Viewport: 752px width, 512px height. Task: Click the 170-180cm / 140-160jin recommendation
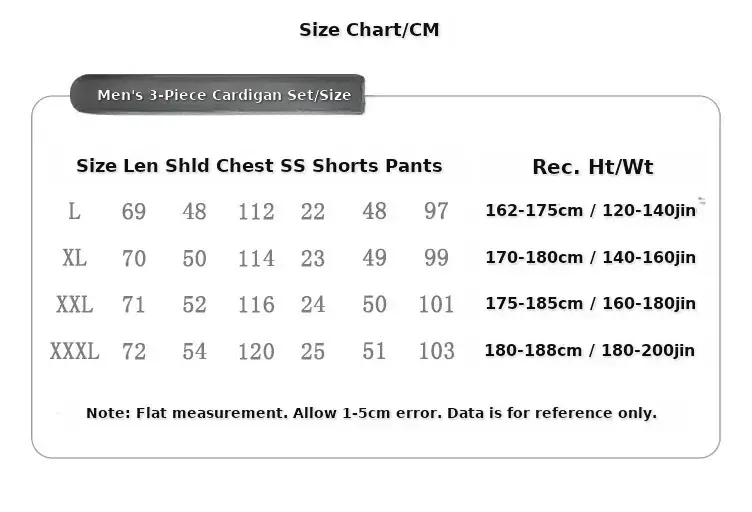(x=590, y=257)
